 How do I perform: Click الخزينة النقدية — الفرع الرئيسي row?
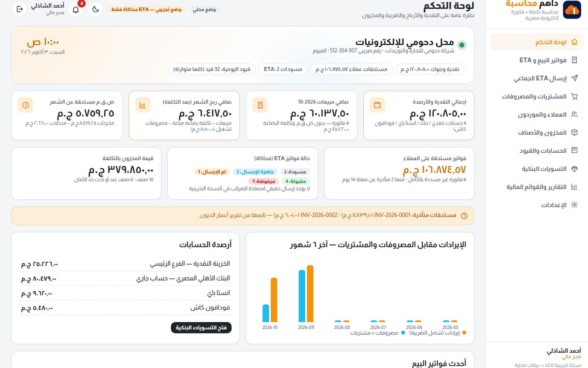click(x=126, y=264)
